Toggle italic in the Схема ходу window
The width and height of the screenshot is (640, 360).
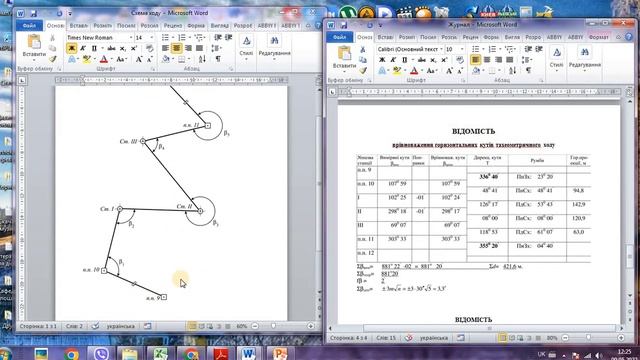(x=83, y=49)
